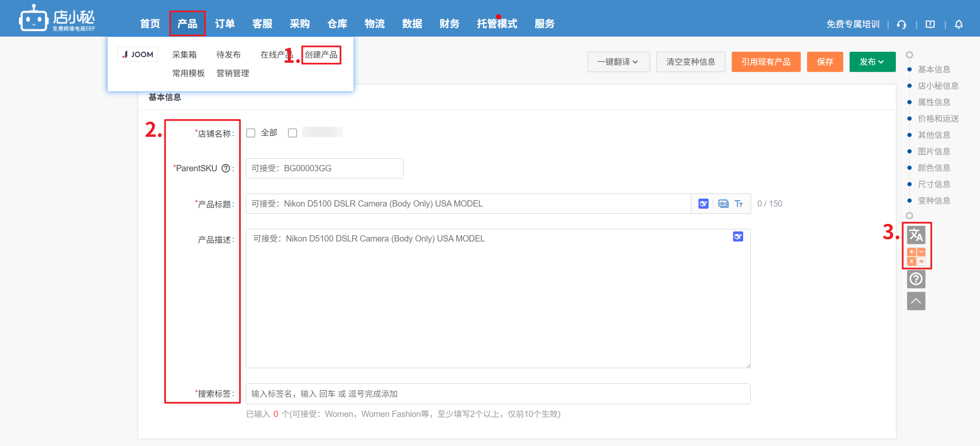Click the Tt letter-case icon in title field
The width and height of the screenshot is (980, 446).
[x=738, y=204]
